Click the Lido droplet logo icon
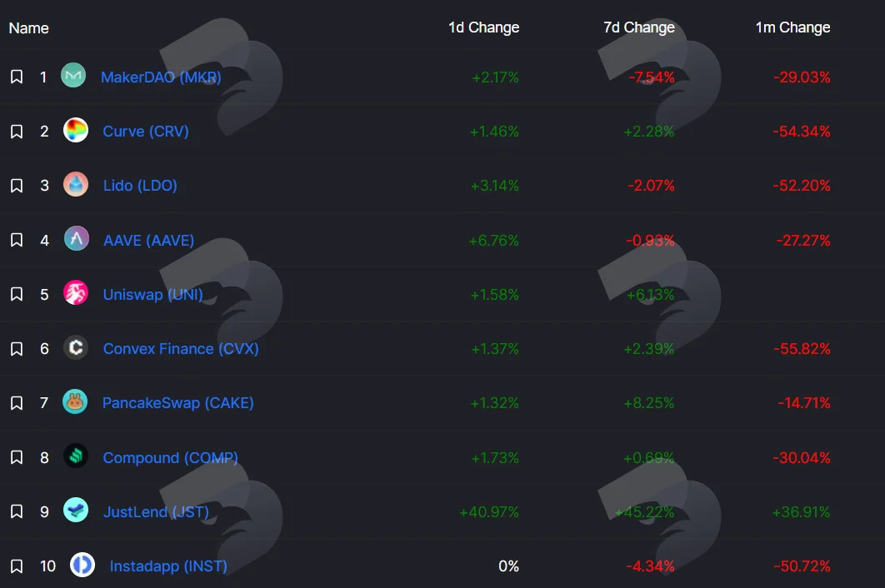The image size is (885, 588). [76, 185]
